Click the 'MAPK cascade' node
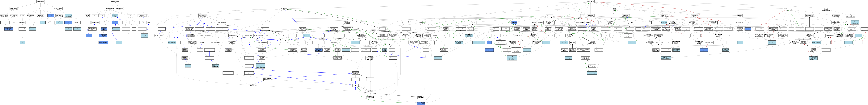This screenshot has height=105, width=868. point(572,42)
